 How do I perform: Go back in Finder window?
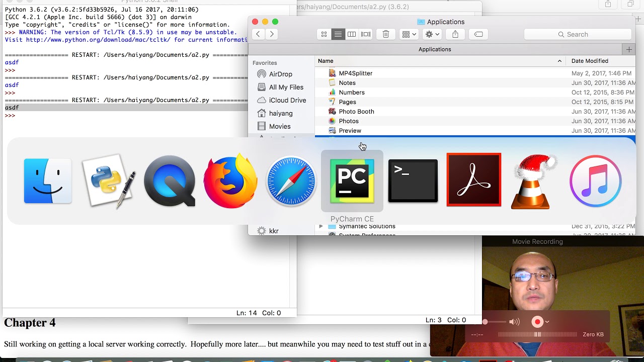pos(258,34)
